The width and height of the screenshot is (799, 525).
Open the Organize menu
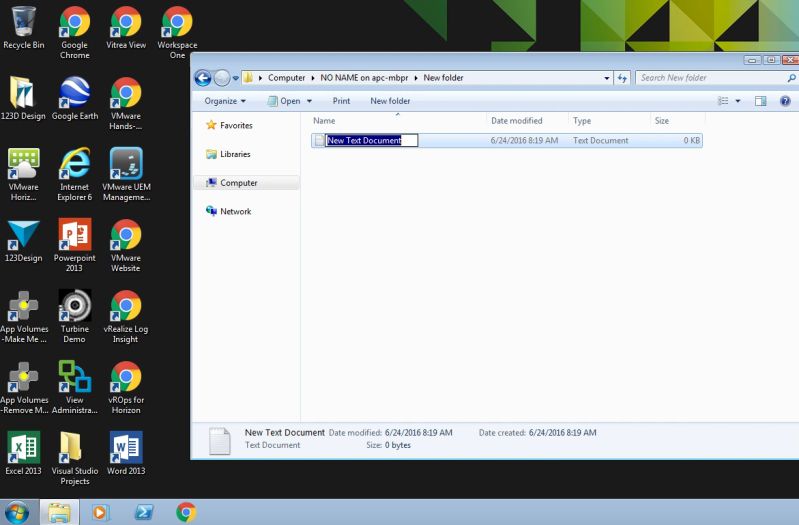point(225,101)
